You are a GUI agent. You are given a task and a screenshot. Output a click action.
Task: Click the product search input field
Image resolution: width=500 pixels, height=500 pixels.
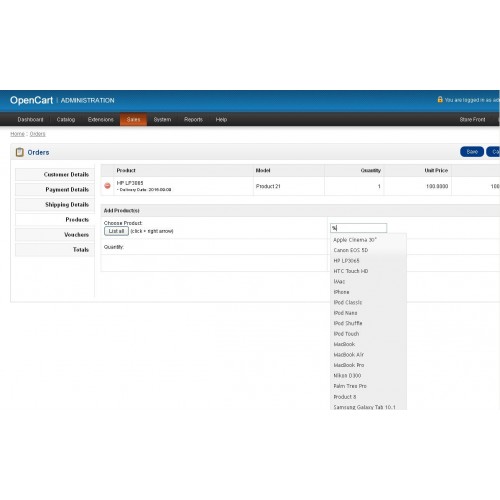tap(358, 228)
